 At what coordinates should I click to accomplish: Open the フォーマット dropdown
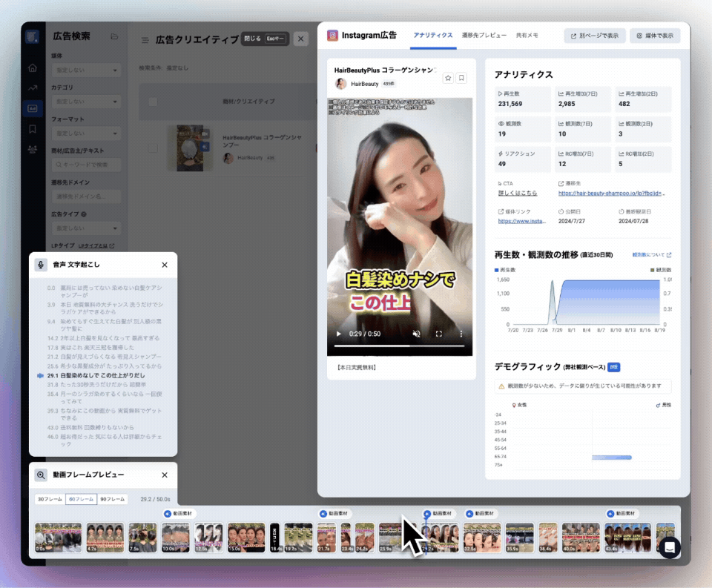86,133
